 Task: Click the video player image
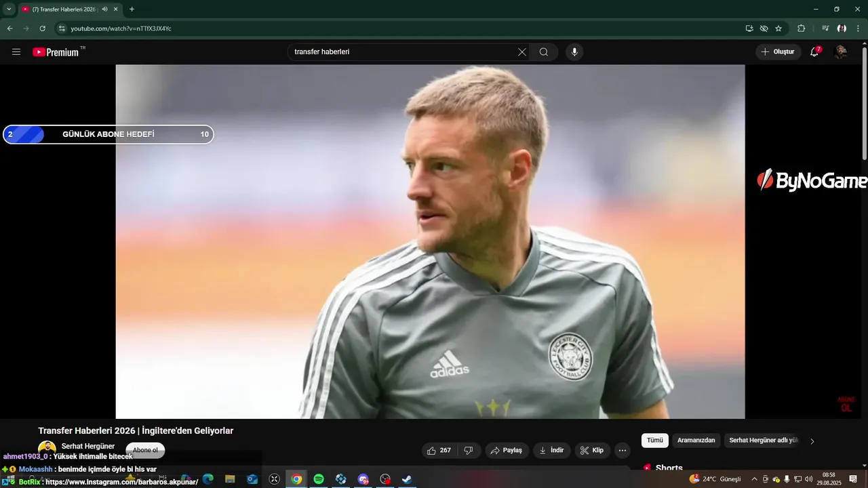tap(430, 241)
